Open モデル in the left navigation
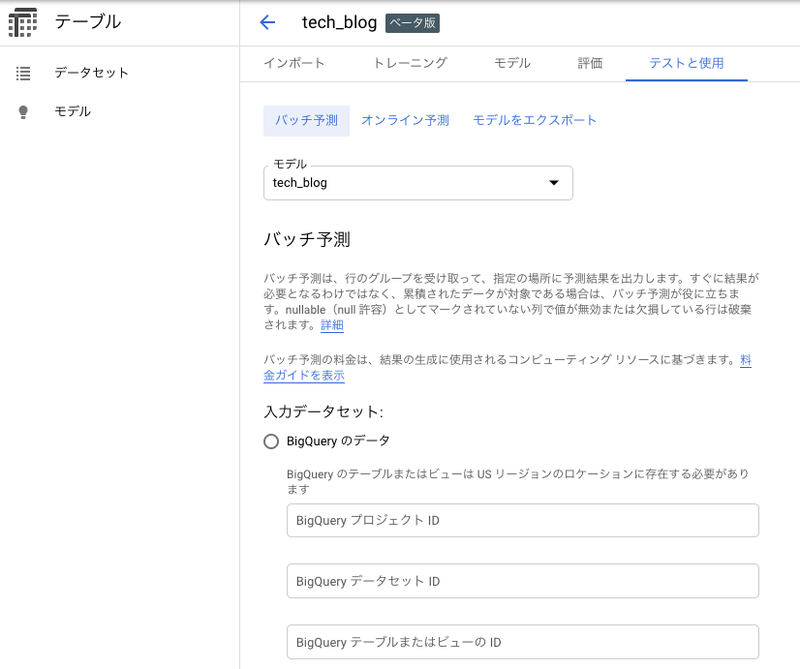The image size is (800, 669). point(72,112)
